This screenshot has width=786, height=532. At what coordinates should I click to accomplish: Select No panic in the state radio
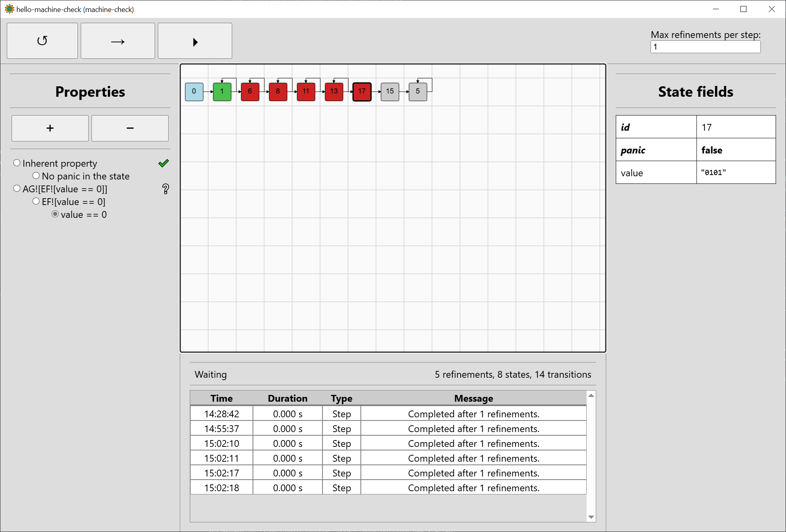click(36, 176)
